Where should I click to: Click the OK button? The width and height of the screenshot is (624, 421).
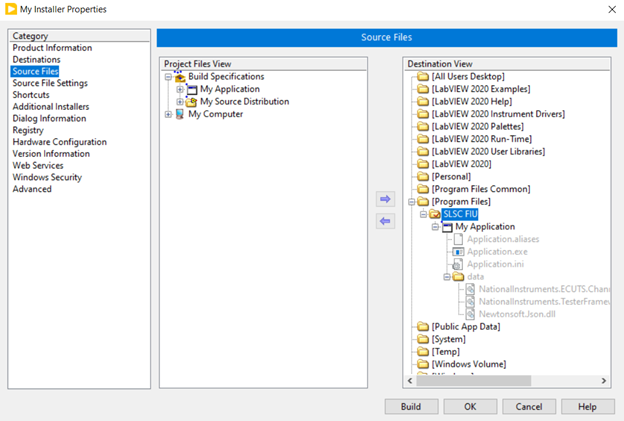(470, 406)
